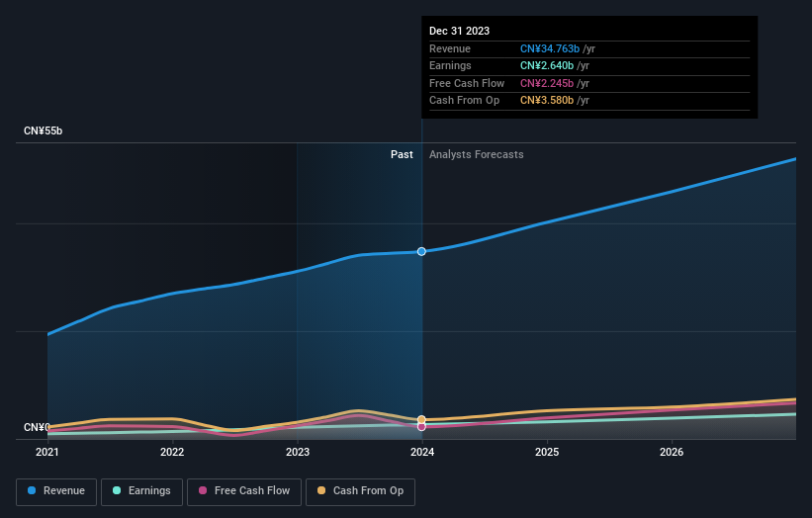Click the Past section label
812x518 pixels.
pyautogui.click(x=402, y=154)
